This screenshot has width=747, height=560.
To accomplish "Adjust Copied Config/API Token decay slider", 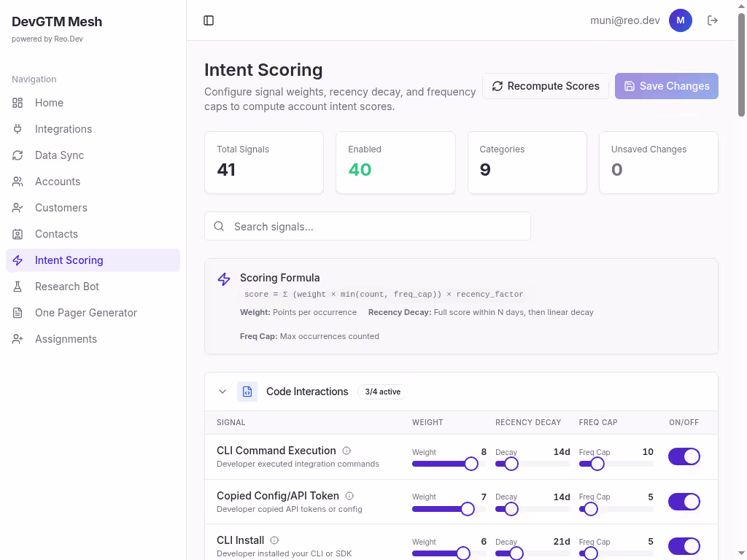I will point(533,509).
